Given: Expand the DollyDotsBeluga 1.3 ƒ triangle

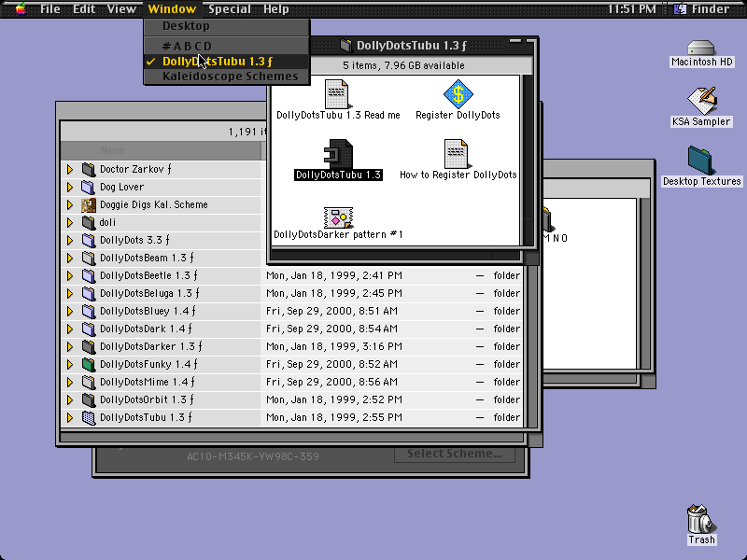Looking at the screenshot, I should click(70, 293).
